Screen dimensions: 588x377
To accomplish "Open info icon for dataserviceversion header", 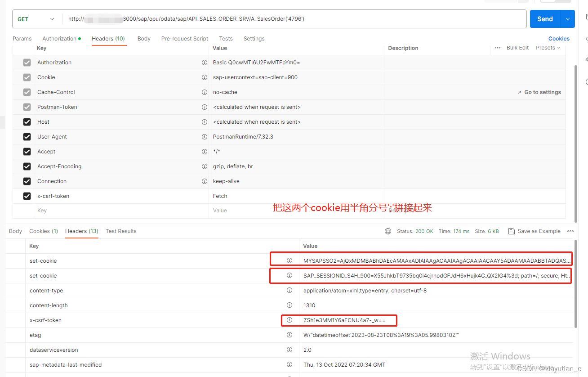I will (x=290, y=350).
